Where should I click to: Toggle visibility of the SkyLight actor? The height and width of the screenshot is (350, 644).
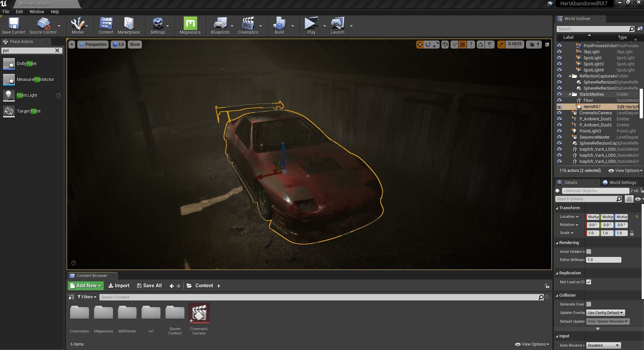pyautogui.click(x=560, y=52)
